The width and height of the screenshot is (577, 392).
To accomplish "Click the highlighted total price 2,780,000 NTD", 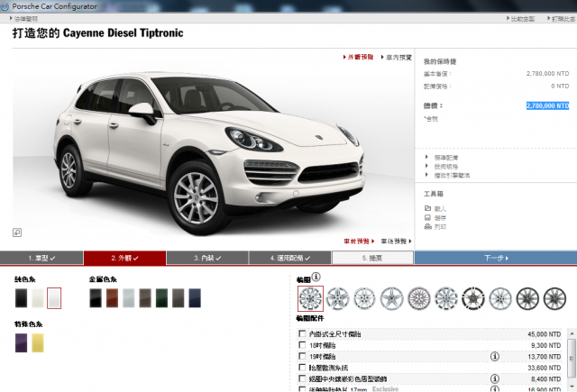I will tap(547, 106).
